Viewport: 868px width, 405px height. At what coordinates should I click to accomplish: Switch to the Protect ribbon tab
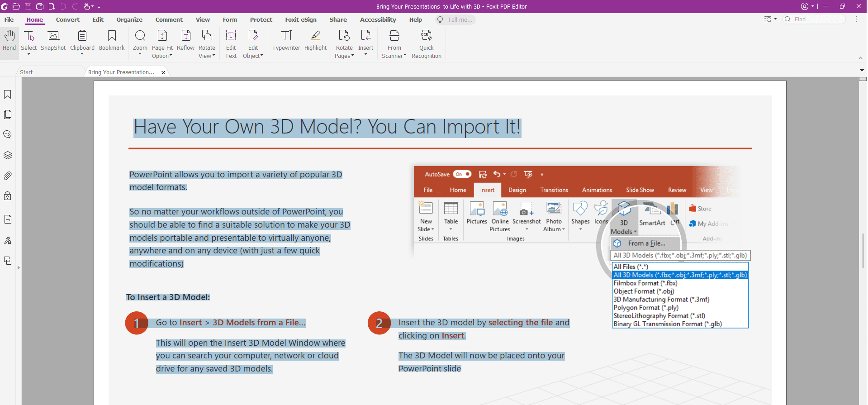[261, 19]
